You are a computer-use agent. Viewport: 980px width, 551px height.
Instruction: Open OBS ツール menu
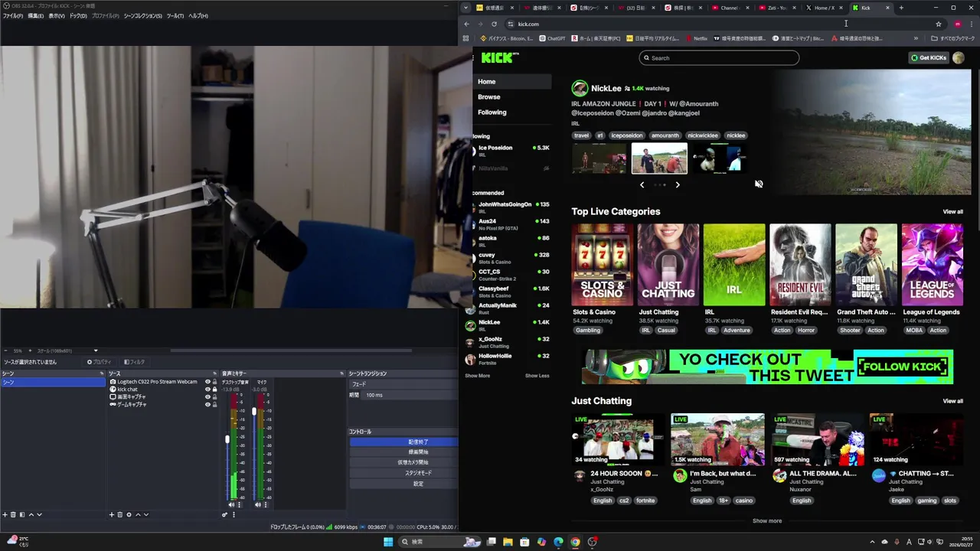[x=175, y=16]
